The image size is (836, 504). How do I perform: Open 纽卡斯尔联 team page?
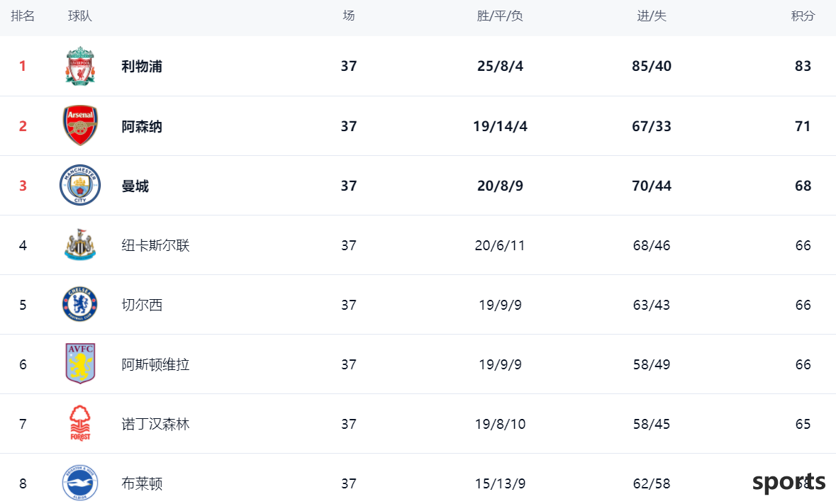tap(156, 245)
